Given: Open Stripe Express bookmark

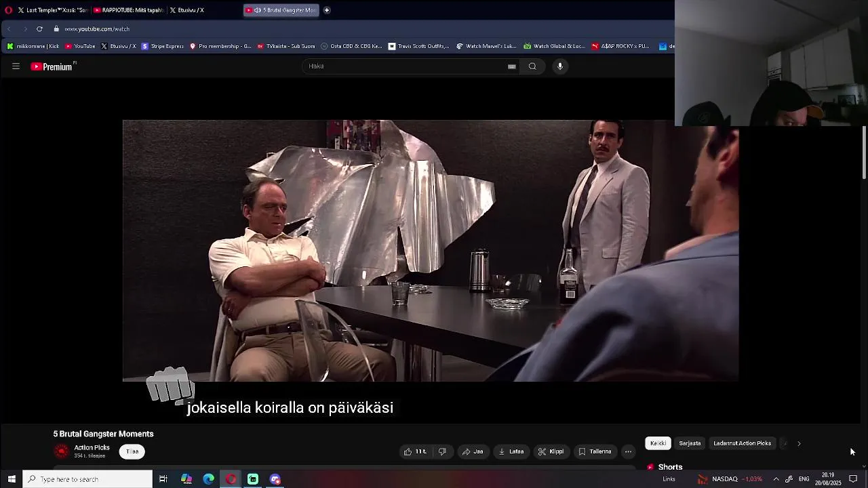Looking at the screenshot, I should coord(162,46).
